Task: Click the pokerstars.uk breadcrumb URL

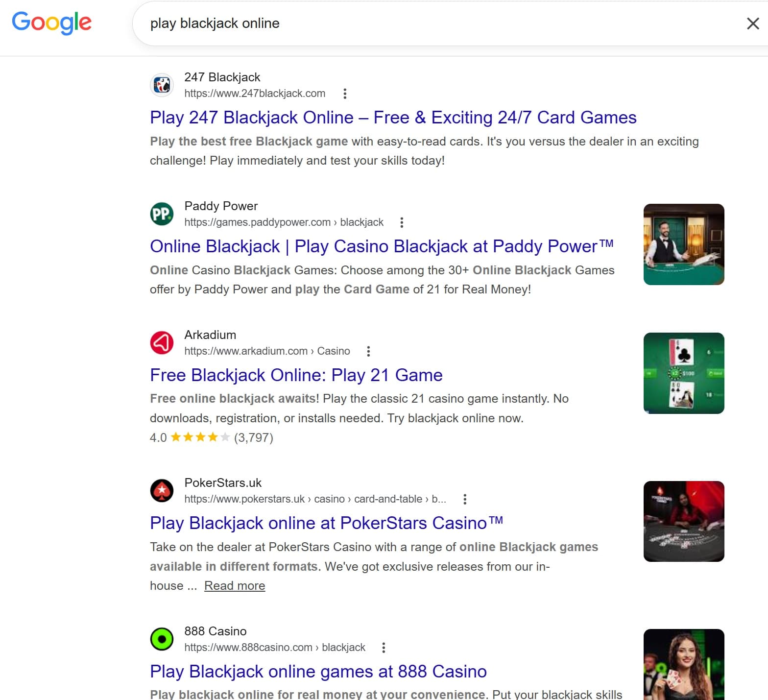Action: [x=315, y=499]
